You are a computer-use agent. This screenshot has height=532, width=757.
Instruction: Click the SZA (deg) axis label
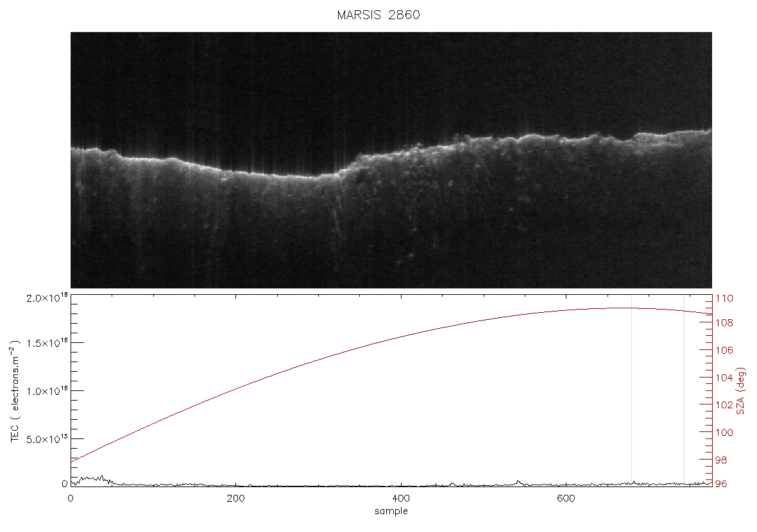pos(741,391)
